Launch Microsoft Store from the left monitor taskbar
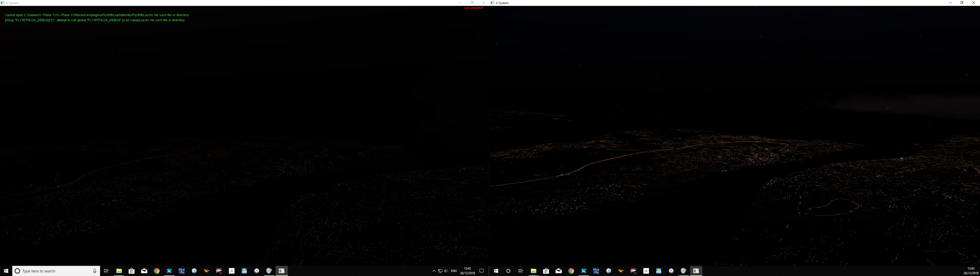Viewport: 980px width, 276px height. (x=132, y=271)
